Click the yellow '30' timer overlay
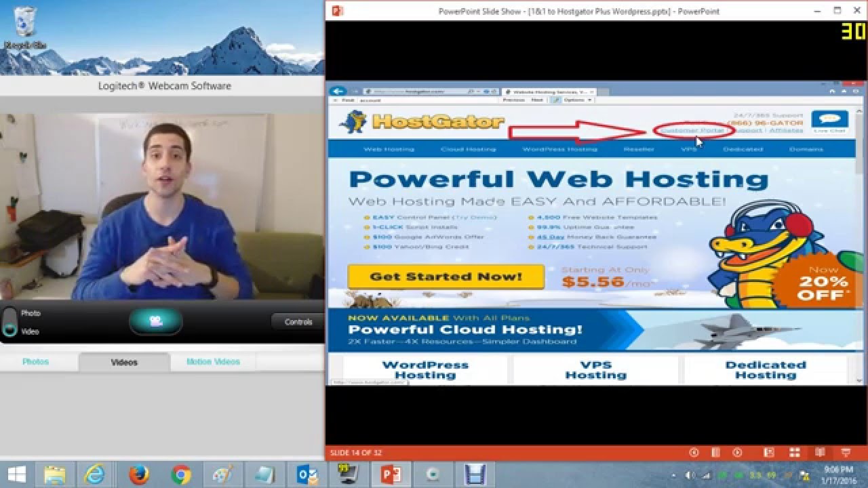Screen dimensions: 868x488 (x=854, y=31)
